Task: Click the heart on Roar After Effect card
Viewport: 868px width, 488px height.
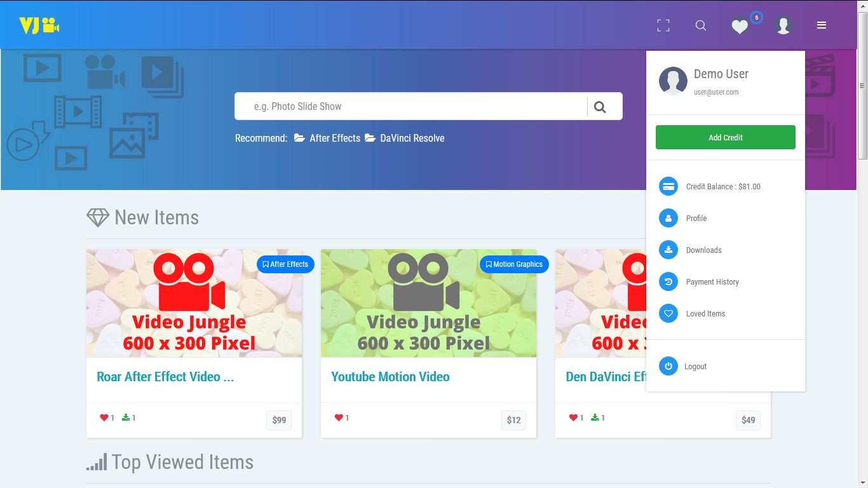Action: point(104,417)
